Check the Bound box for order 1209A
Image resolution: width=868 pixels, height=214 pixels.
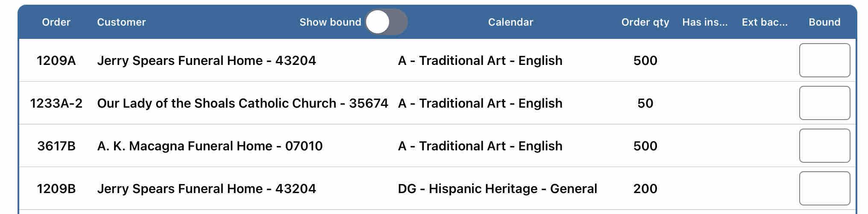pyautogui.click(x=824, y=60)
